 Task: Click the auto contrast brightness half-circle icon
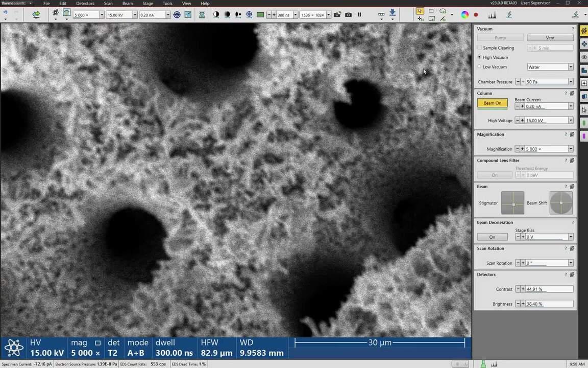(x=216, y=15)
